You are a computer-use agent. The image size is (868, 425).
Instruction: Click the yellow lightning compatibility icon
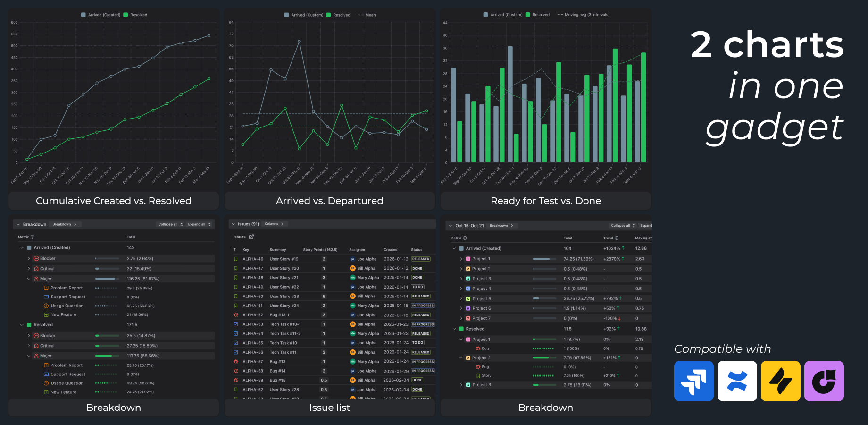coord(780,381)
